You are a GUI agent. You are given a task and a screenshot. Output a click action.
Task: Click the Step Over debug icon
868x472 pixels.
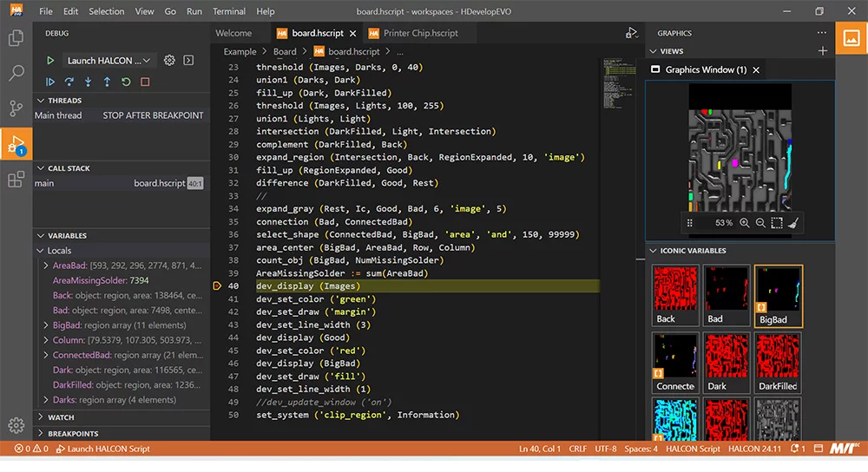pos(69,82)
